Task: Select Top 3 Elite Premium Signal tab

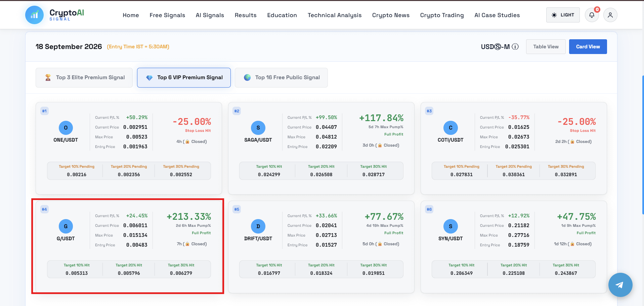Action: [84, 78]
